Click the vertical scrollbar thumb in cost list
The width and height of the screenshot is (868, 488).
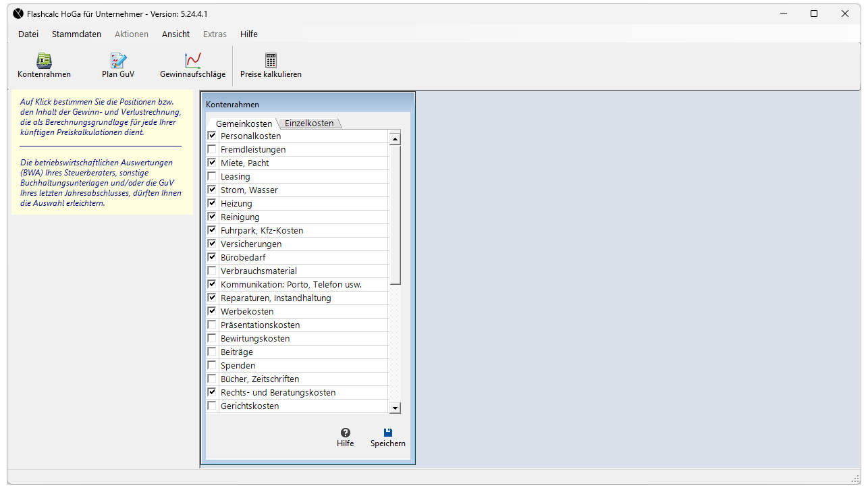click(x=395, y=215)
